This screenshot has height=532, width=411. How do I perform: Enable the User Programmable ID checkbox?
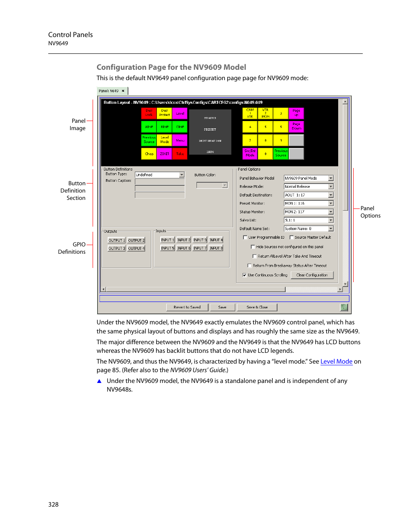[245, 237]
